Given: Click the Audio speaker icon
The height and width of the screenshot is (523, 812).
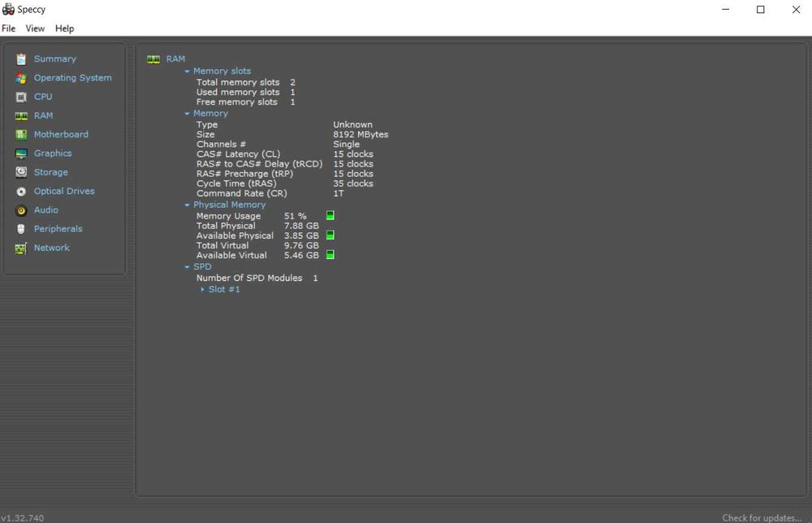Looking at the screenshot, I should (x=21, y=210).
